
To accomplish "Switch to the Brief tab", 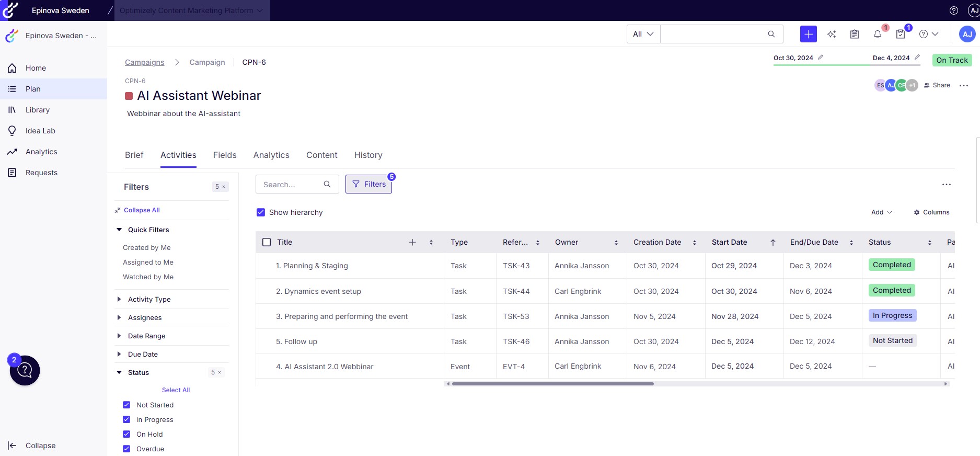I will [x=134, y=155].
